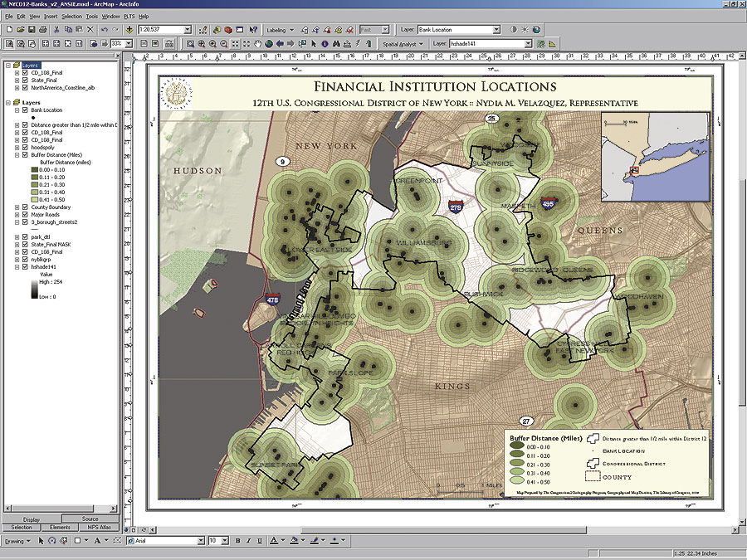747x560 pixels.
Task: Click the Add Data button icon
Action: click(130, 30)
